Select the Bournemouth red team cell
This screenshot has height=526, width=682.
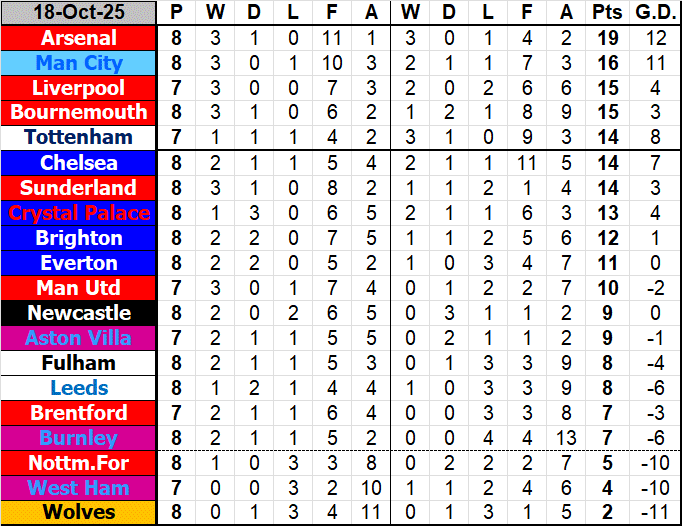click(79, 112)
